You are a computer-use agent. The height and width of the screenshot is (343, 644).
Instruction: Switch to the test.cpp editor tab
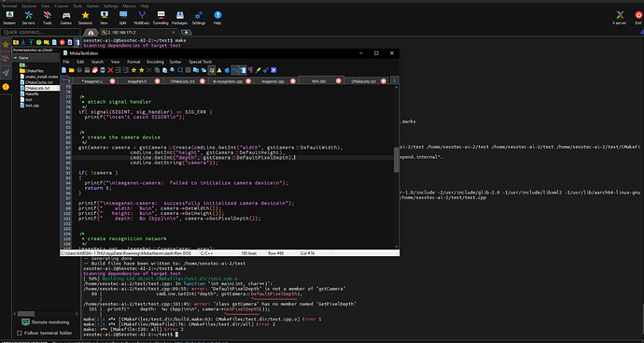[318, 81]
